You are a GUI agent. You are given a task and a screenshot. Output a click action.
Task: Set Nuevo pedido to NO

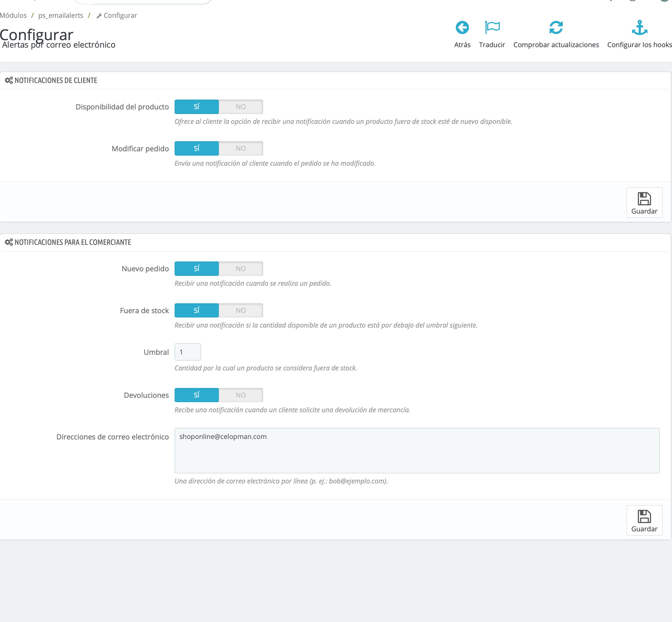click(241, 269)
